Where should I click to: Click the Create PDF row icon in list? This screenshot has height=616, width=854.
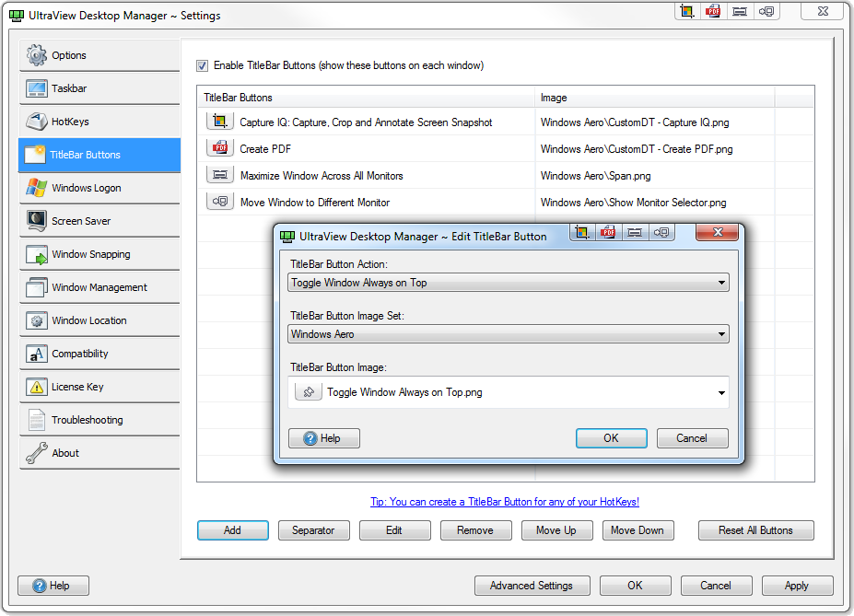pos(220,148)
